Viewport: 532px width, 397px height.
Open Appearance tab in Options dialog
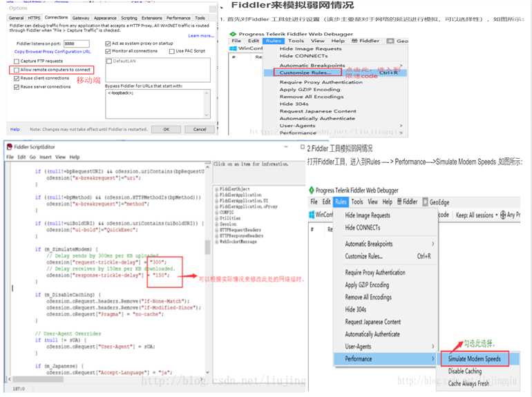[105, 18]
